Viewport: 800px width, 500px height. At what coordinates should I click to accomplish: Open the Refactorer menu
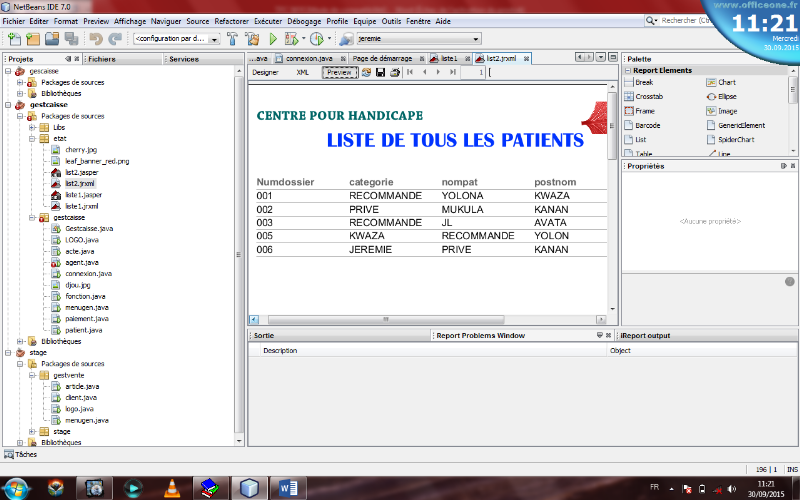pyautogui.click(x=232, y=20)
